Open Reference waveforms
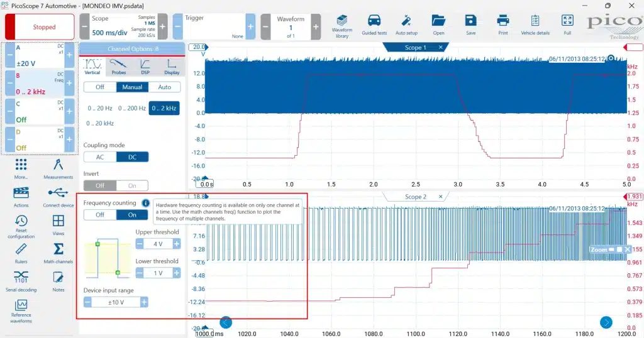This screenshot has height=338, width=644. pyautogui.click(x=21, y=312)
